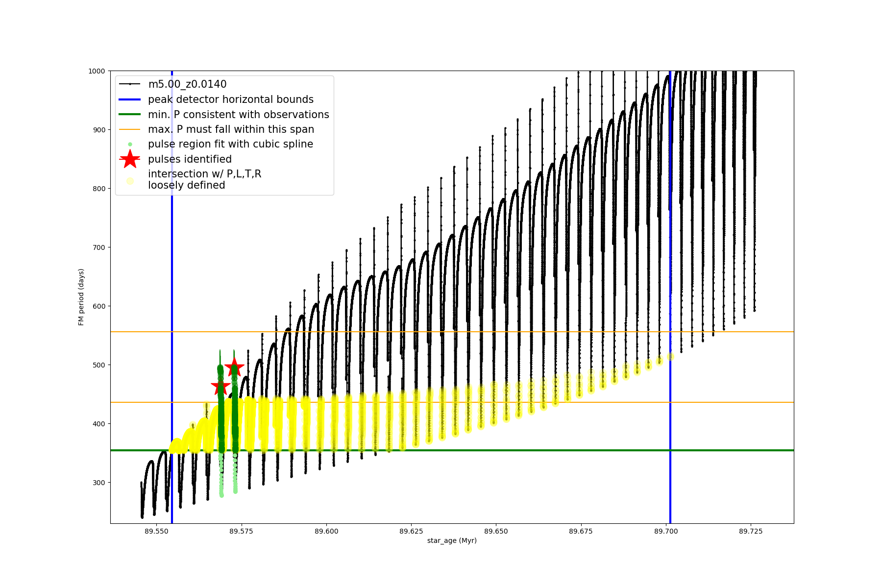882x588 pixels.
Task: Click the green line sample in the legend
Action: tap(130, 115)
